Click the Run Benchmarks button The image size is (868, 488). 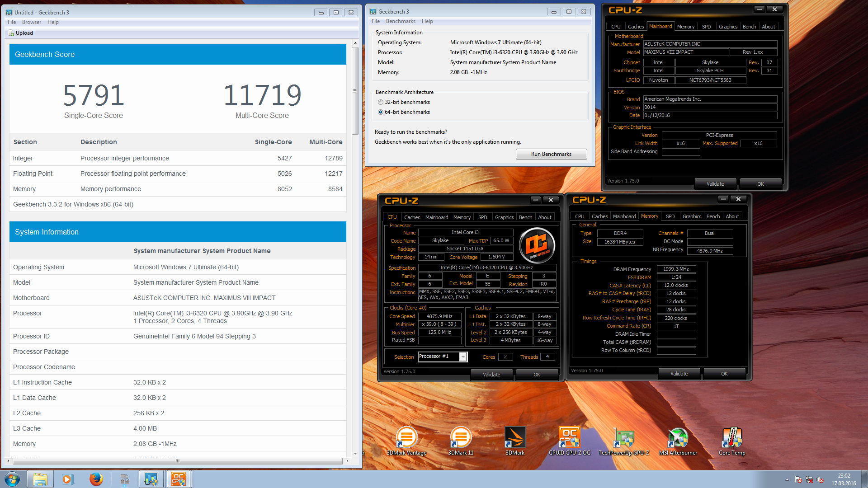(551, 154)
